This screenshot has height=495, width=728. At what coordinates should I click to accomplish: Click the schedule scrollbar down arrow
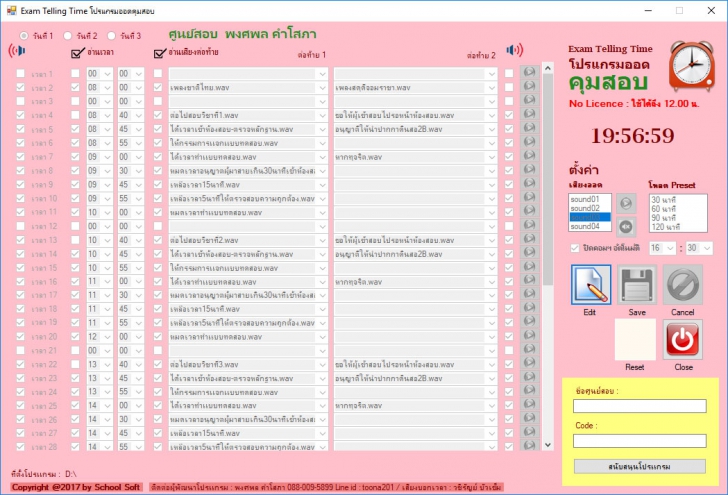548,445
